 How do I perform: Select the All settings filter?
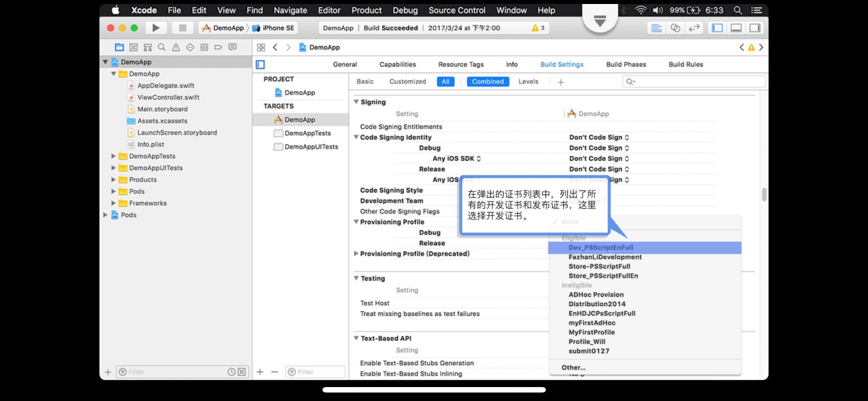445,82
